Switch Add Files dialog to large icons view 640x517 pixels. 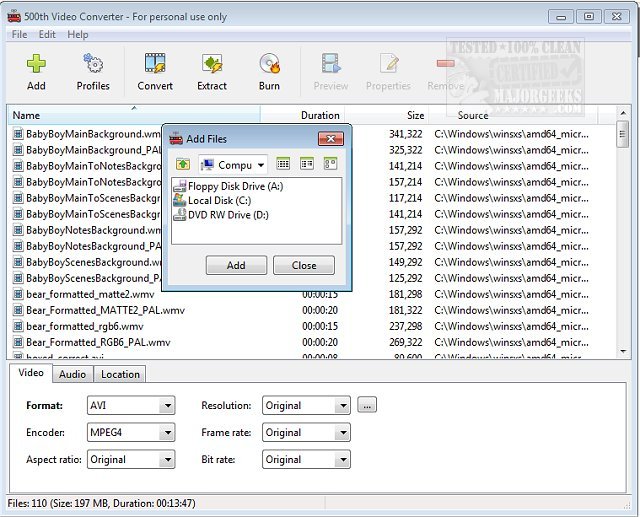[x=330, y=164]
